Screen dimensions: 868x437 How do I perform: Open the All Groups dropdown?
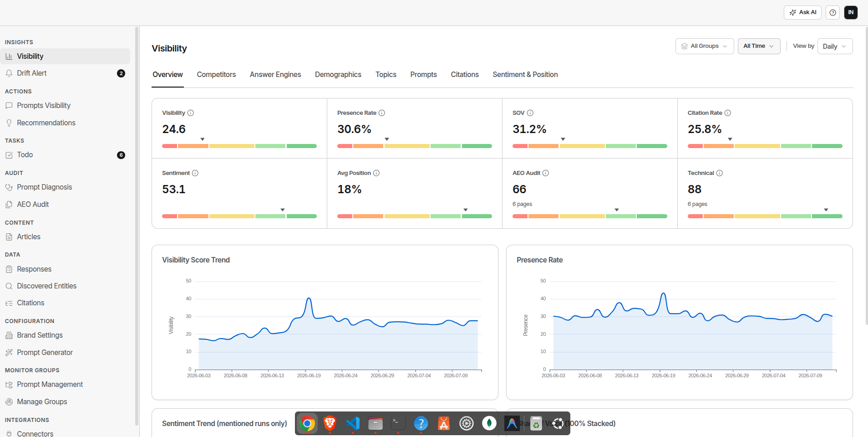[705, 46]
